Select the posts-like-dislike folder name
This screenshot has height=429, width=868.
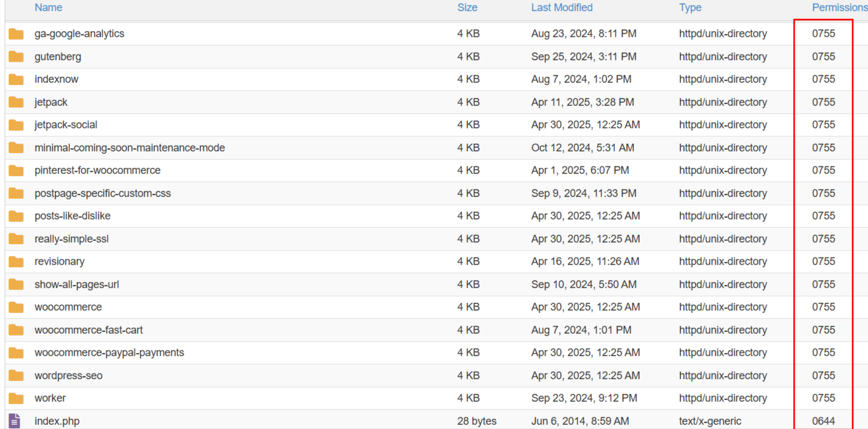(72, 216)
